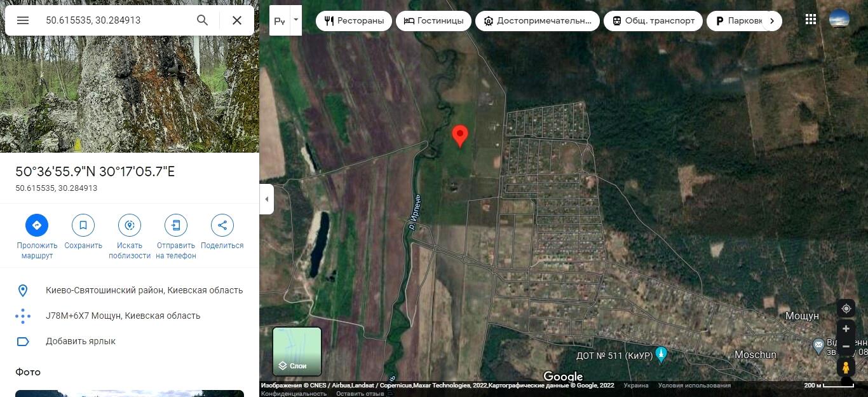Click Добавить ярлык to add label
The image size is (868, 397).
pyautogui.click(x=81, y=342)
